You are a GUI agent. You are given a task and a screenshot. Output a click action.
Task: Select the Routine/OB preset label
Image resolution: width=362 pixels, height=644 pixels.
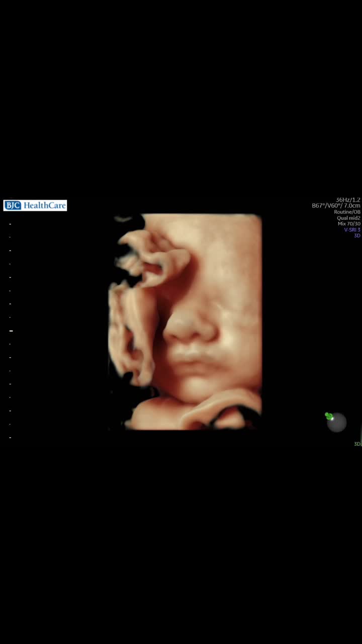click(x=347, y=212)
